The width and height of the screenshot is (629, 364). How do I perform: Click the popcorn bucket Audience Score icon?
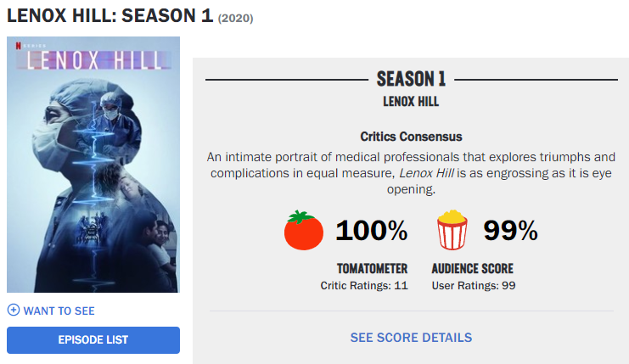(x=452, y=230)
